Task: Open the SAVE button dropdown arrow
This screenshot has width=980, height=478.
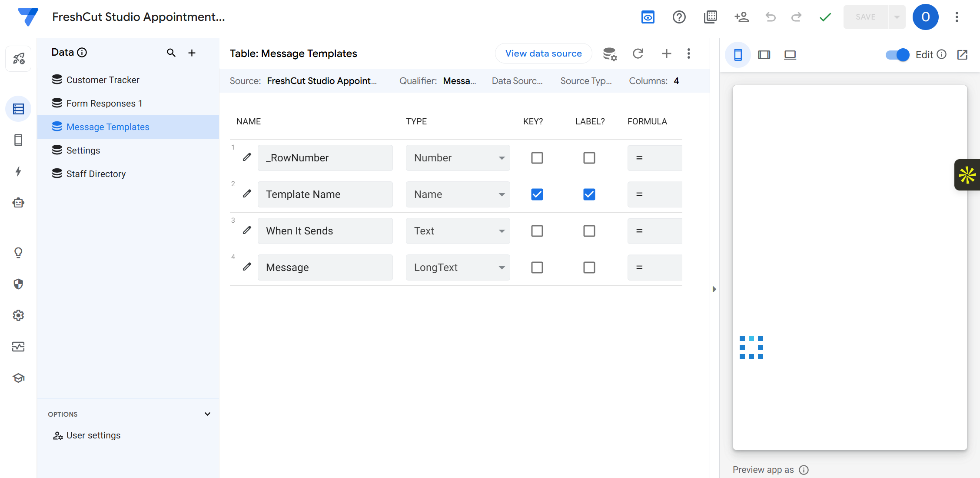Action: tap(897, 17)
